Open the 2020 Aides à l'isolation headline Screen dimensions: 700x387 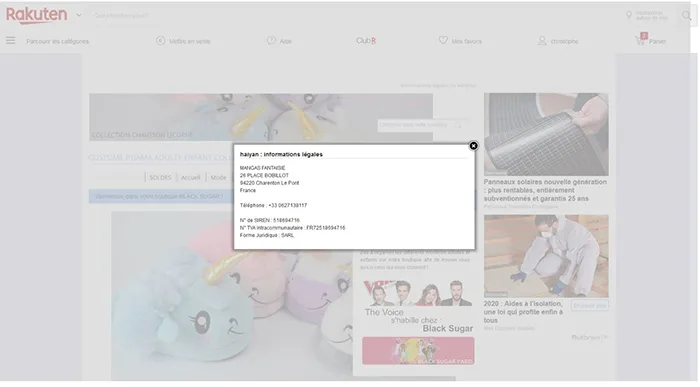524,312
